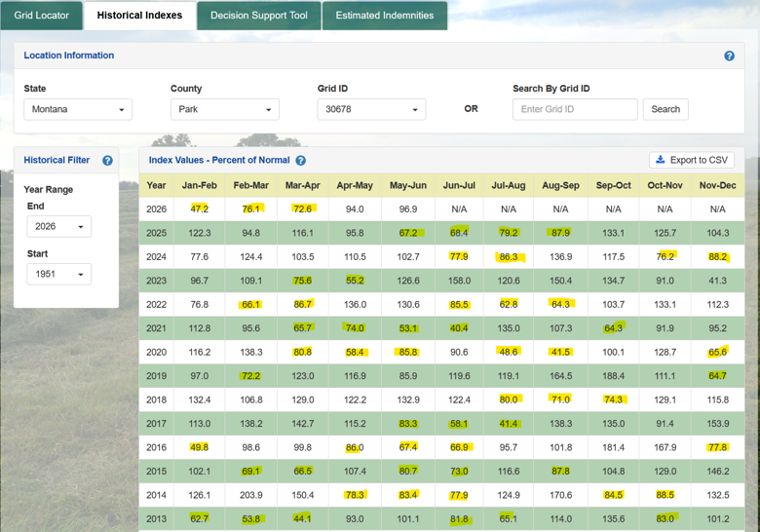This screenshot has height=532, width=760.
Task: Click Mar-Apr column header
Action: pos(302,185)
